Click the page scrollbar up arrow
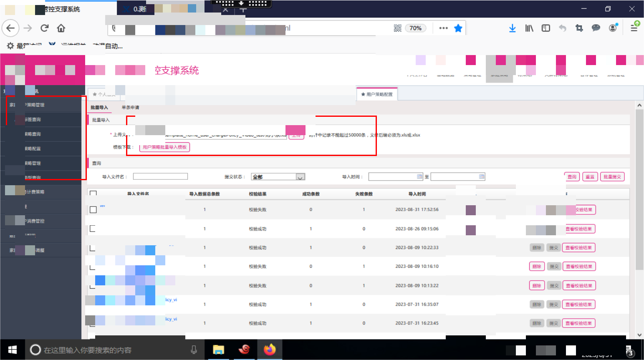 click(x=639, y=106)
